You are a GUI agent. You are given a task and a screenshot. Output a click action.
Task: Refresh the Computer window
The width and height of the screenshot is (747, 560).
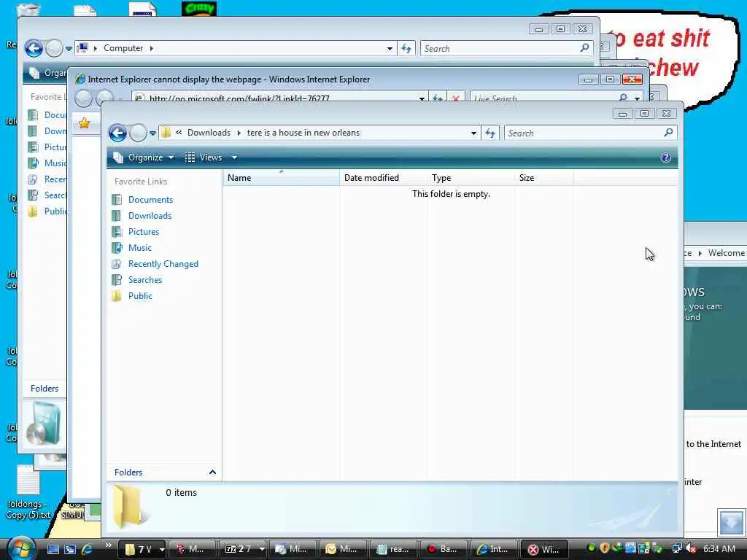(406, 49)
